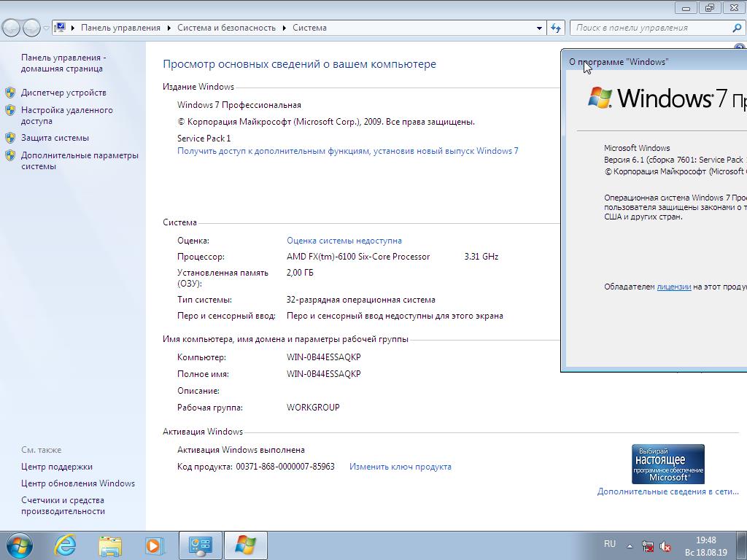Open Control Panel from the taskbar

pos(201,545)
